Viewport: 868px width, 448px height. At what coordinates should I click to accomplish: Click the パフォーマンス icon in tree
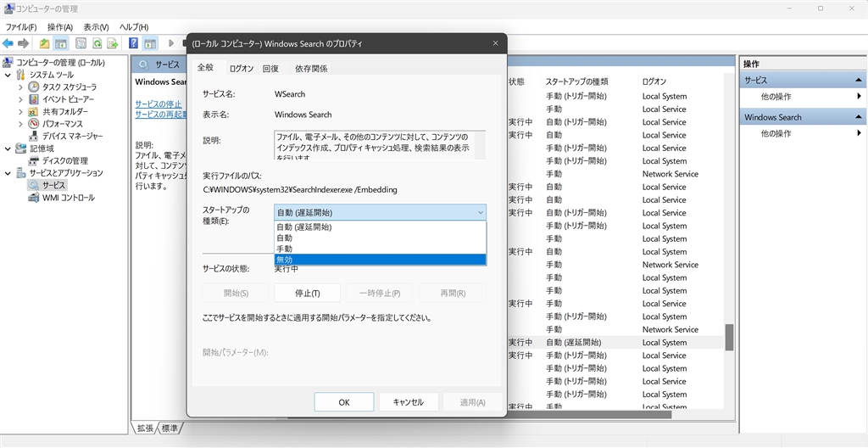pyautogui.click(x=34, y=124)
